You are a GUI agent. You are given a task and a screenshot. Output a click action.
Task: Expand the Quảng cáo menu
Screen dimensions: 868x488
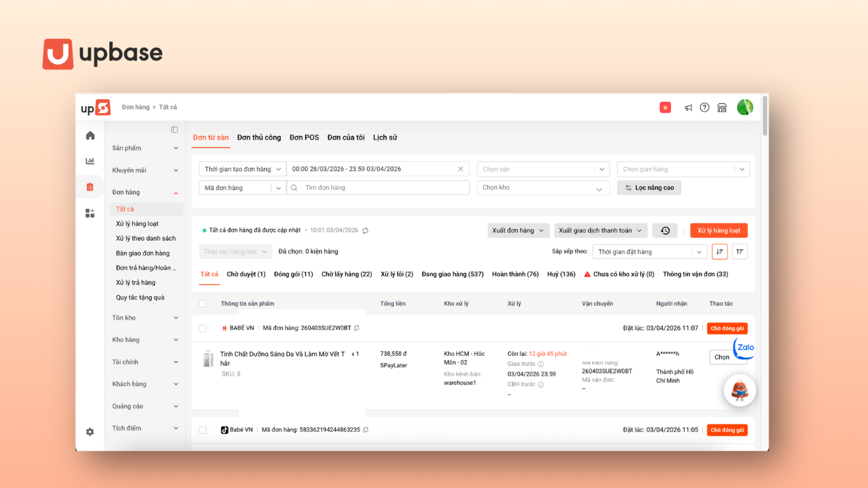(146, 406)
